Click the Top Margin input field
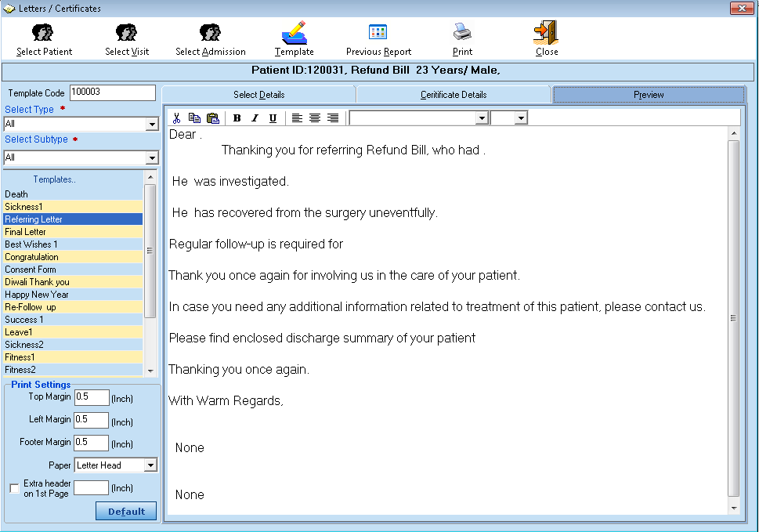This screenshot has height=532, width=759. tap(92, 397)
